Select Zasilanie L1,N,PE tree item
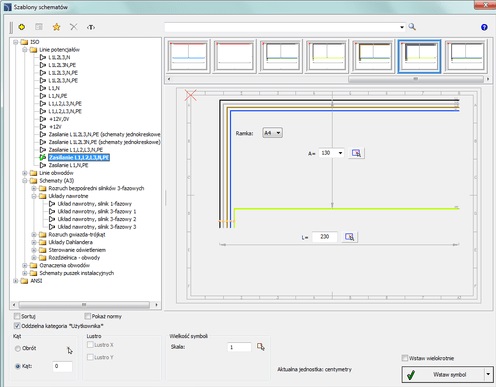Screen dimensions: 496x387 68,165
